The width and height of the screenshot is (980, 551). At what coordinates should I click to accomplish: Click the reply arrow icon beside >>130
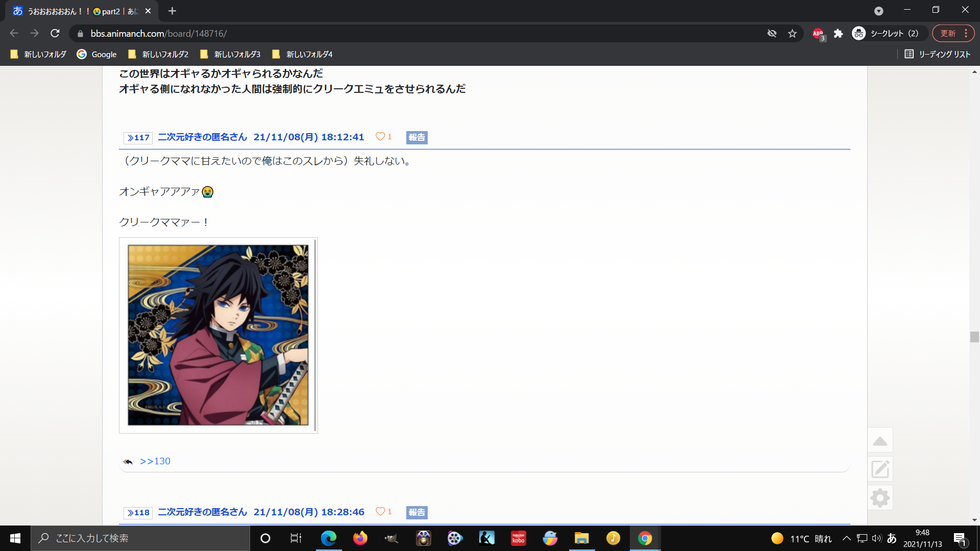(x=128, y=462)
